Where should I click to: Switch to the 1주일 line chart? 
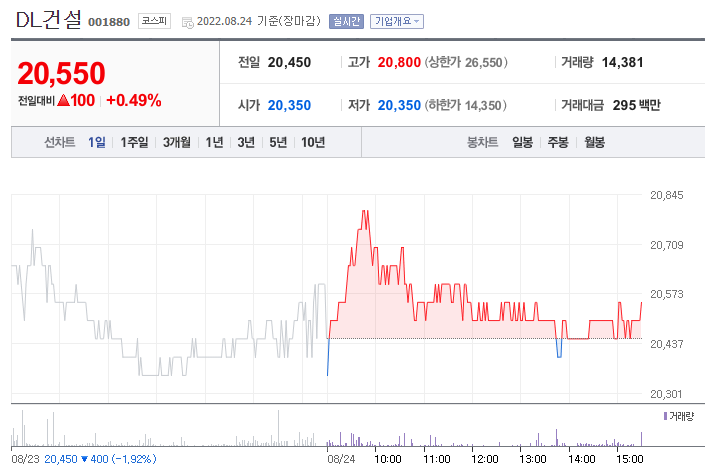(x=134, y=142)
